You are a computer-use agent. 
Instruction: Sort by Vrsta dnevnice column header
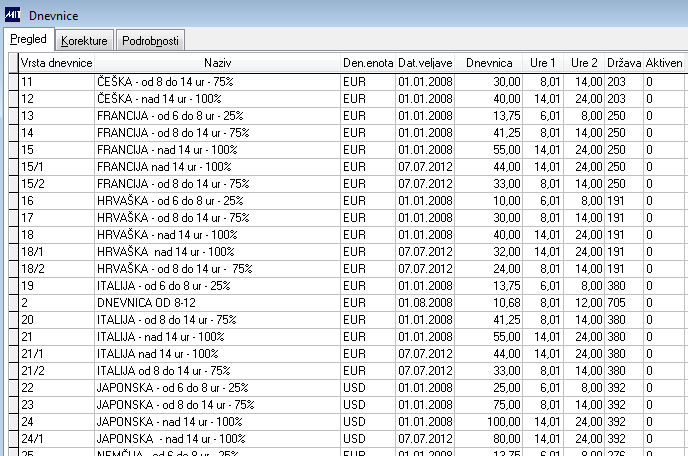[x=57, y=63]
